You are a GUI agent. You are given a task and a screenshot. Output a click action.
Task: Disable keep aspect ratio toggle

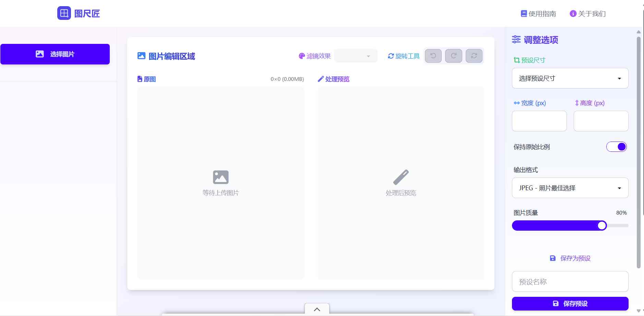[x=616, y=147]
